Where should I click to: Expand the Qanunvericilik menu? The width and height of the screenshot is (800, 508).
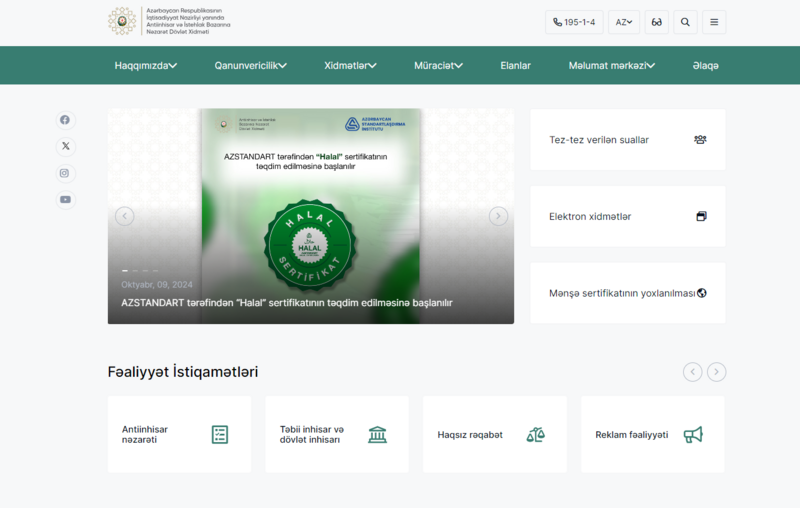[250, 65]
